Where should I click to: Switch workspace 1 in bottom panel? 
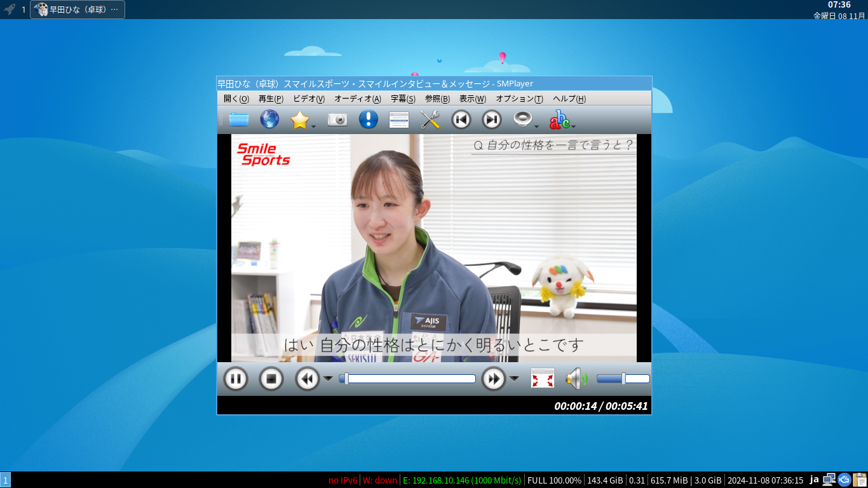(6, 480)
